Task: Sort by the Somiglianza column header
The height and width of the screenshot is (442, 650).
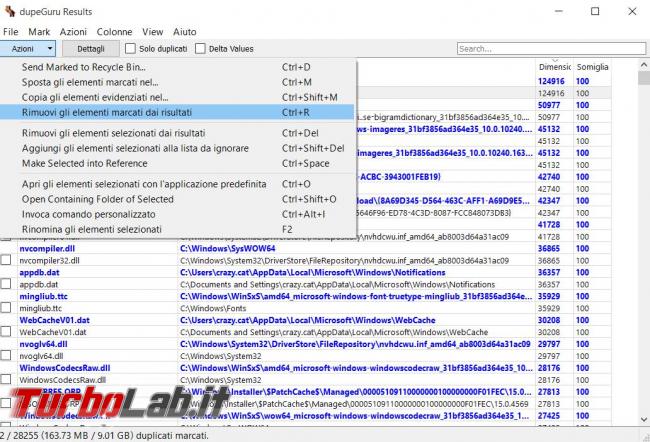Action: tap(592, 67)
